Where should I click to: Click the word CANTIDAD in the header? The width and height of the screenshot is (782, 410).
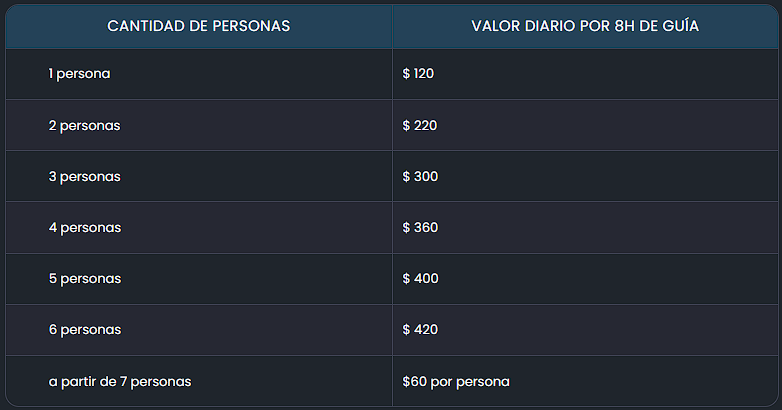tap(147, 26)
